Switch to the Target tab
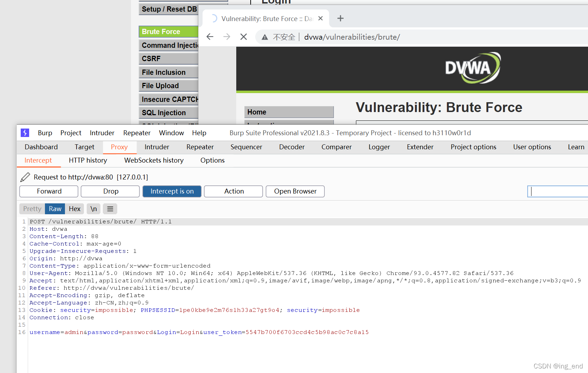The height and width of the screenshot is (373, 588). coord(85,147)
